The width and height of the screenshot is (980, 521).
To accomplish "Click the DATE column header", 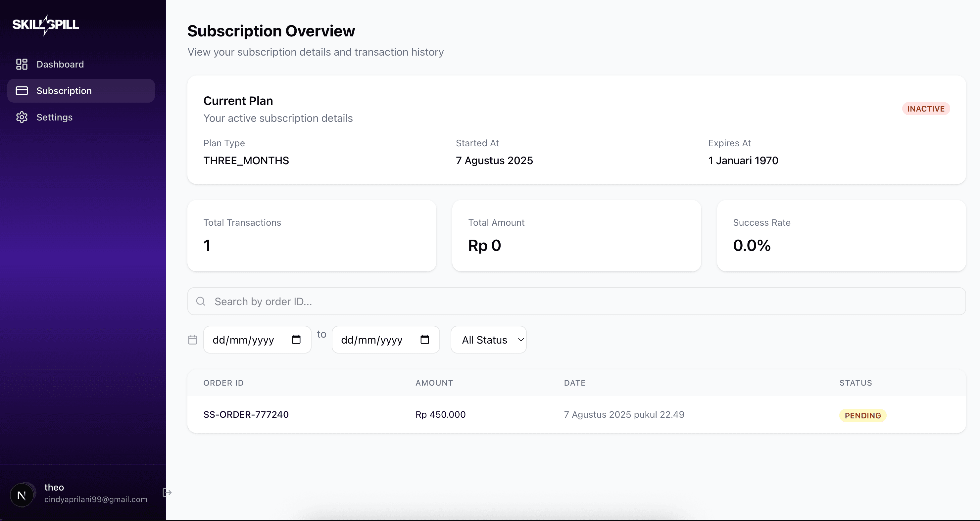I will click(x=574, y=383).
